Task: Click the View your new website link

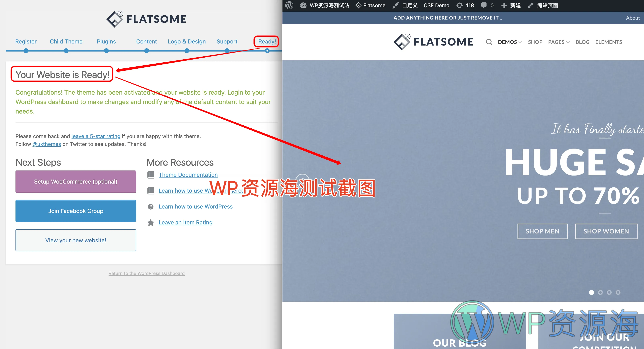Action: (x=76, y=240)
